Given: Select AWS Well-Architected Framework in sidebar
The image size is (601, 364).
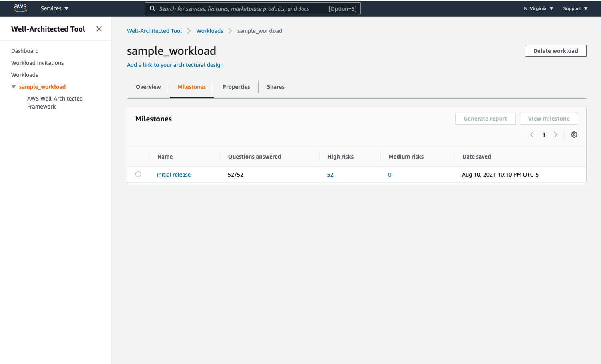Looking at the screenshot, I should pyautogui.click(x=55, y=103).
